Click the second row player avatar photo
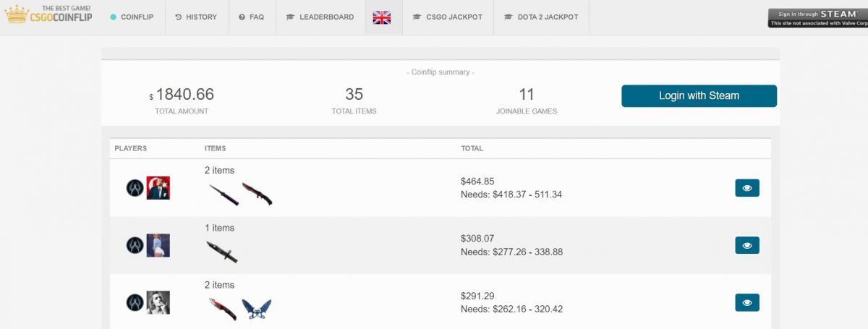Screen dimensions: 868x329 click(x=158, y=245)
